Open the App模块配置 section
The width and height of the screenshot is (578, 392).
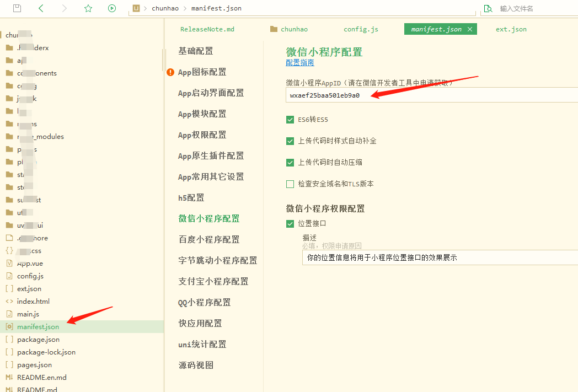(202, 114)
